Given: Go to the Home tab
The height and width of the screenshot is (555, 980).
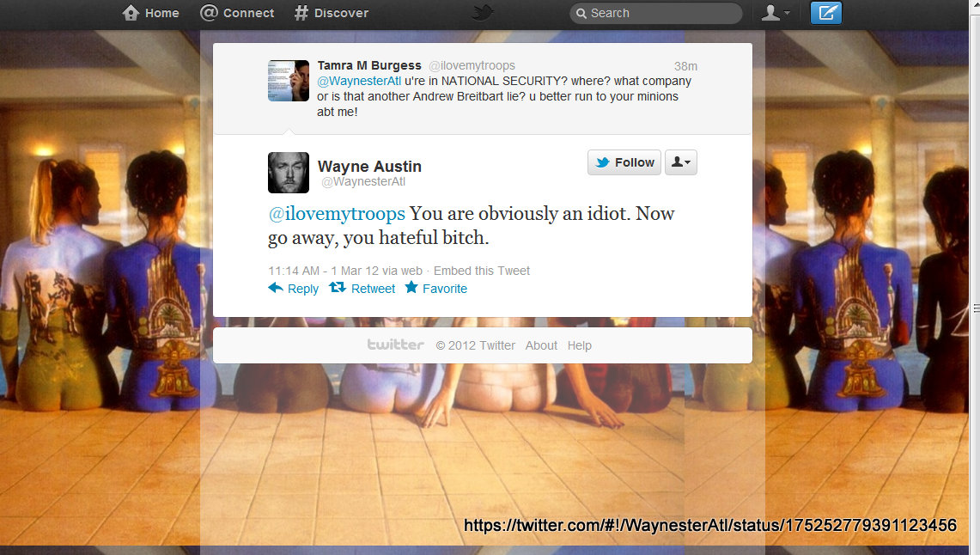Looking at the screenshot, I should pyautogui.click(x=150, y=13).
